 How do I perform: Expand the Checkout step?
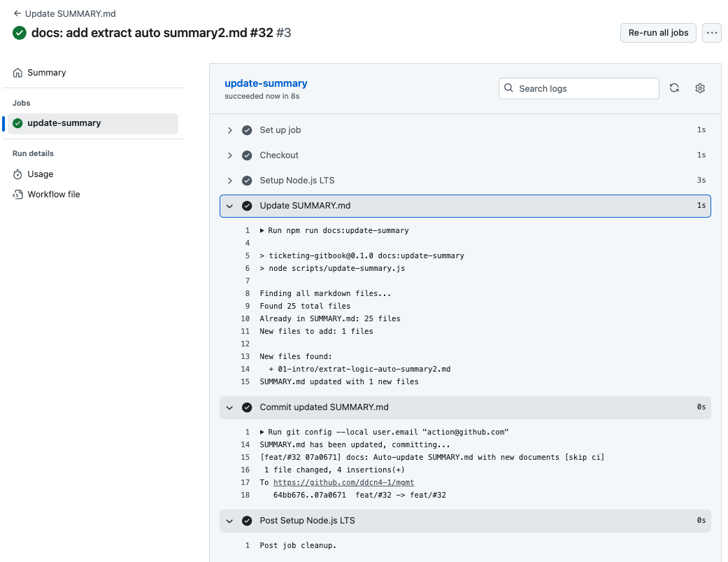tap(229, 155)
